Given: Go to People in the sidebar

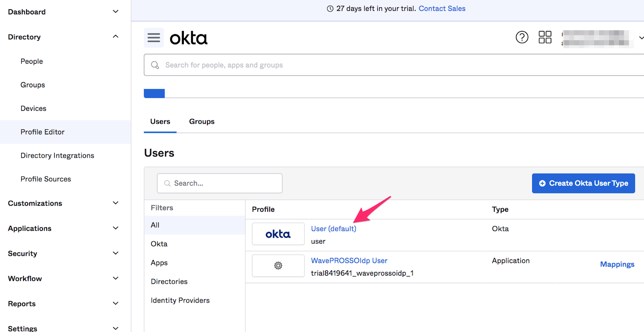Looking at the screenshot, I should tap(32, 61).
